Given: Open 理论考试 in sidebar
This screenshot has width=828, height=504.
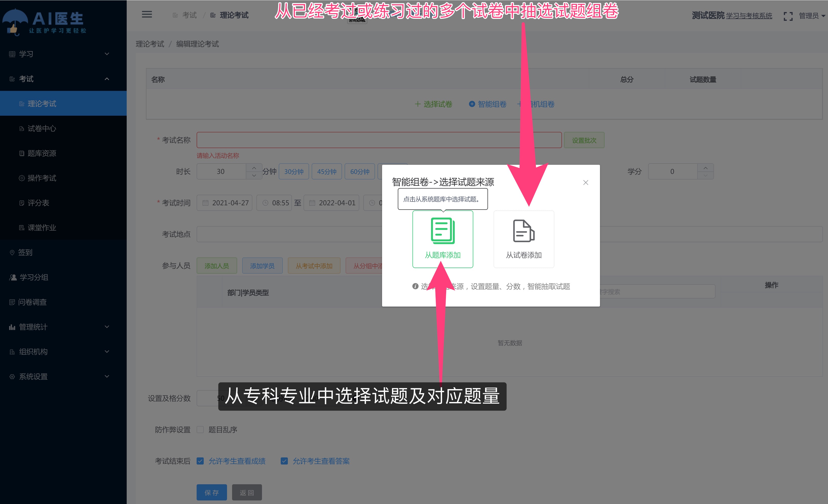Looking at the screenshot, I should [x=63, y=104].
